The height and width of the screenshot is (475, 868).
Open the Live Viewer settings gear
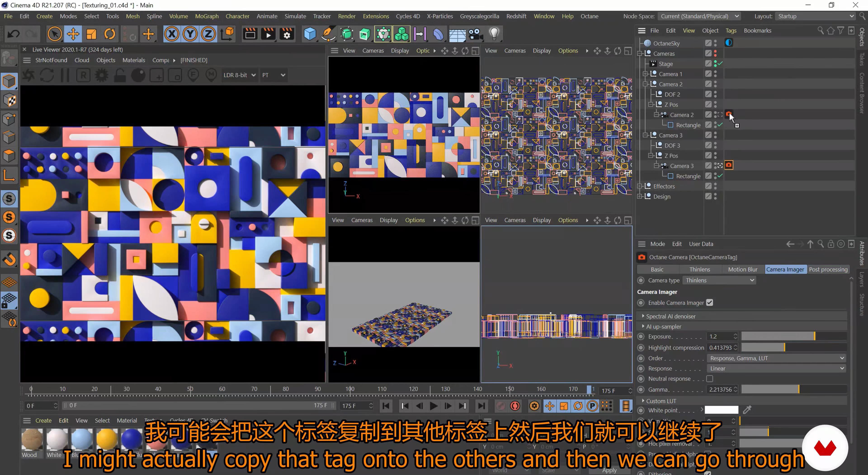[101, 75]
